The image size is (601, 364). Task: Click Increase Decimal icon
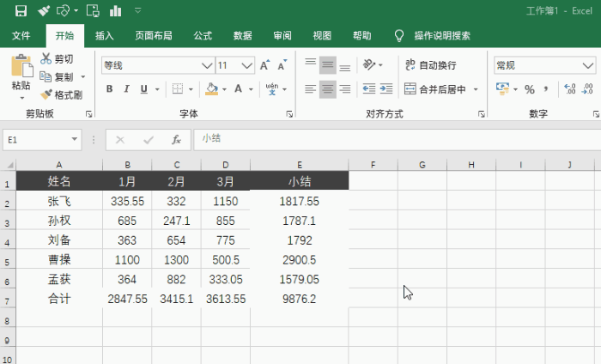click(570, 89)
